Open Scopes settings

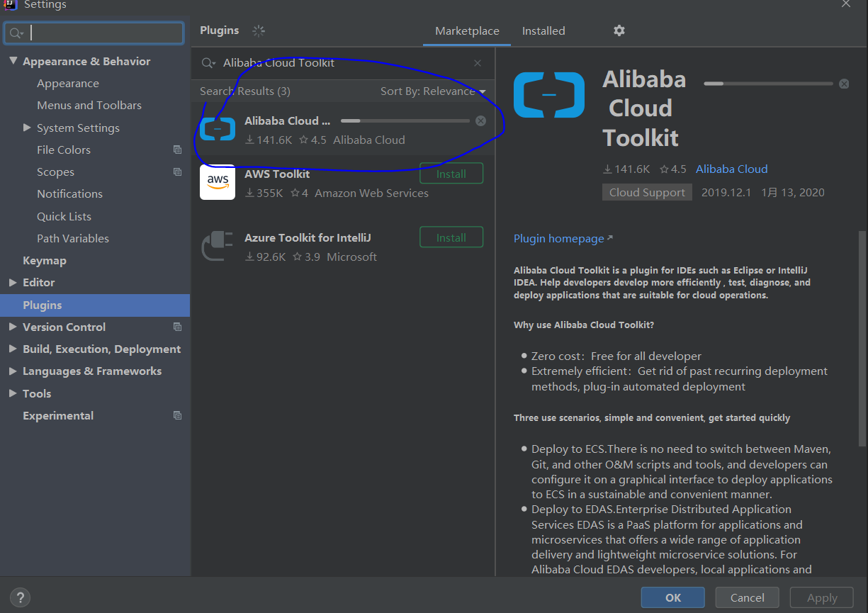click(55, 171)
